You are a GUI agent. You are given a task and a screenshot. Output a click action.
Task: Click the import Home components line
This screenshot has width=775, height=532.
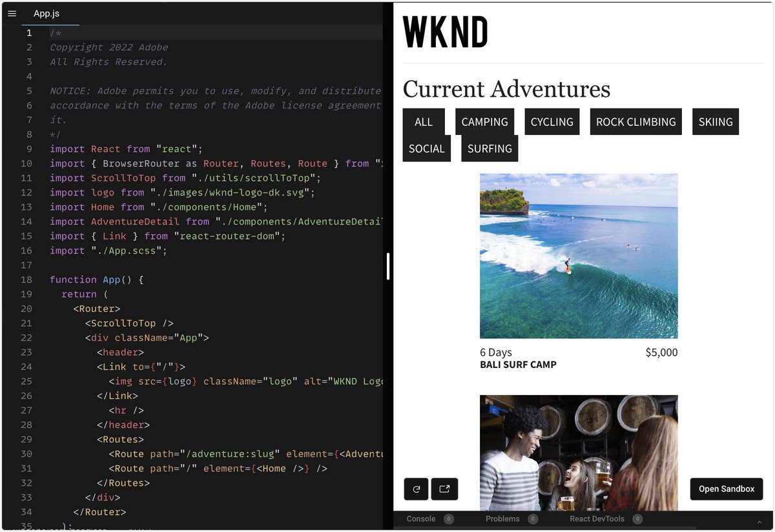tap(158, 207)
